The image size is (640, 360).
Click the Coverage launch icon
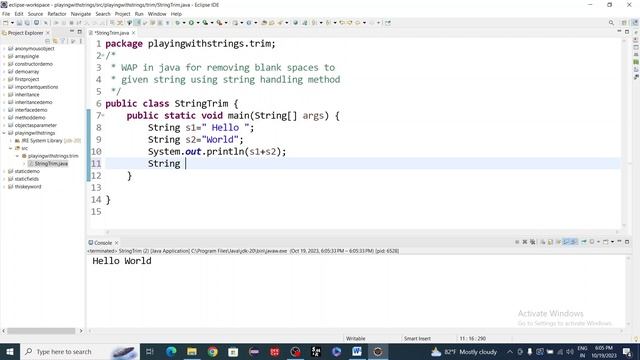pos(205,23)
